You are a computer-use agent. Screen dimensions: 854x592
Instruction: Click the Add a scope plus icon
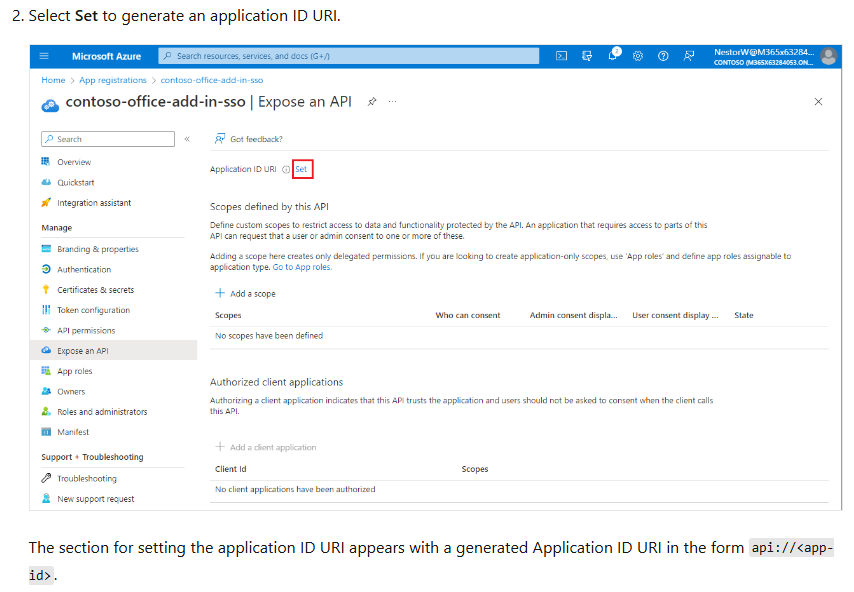(220, 293)
